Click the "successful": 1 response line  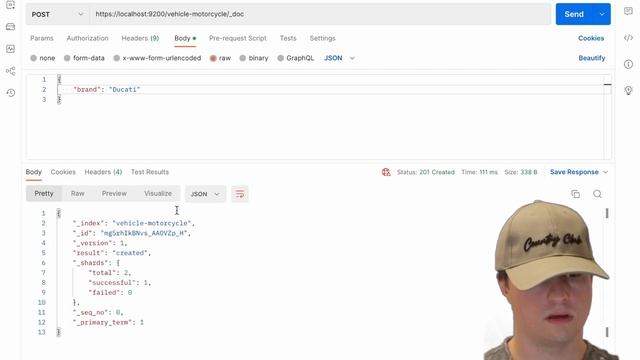tap(120, 282)
